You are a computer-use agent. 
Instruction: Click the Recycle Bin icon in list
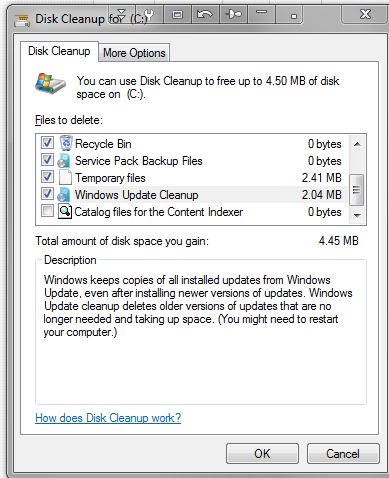[x=66, y=143]
